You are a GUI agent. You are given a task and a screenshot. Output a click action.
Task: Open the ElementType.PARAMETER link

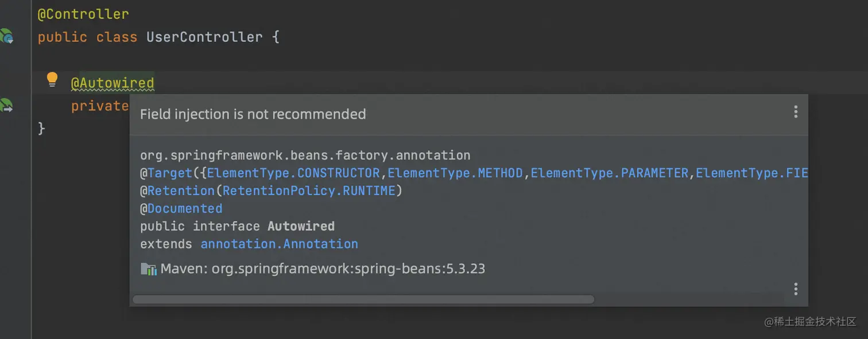[x=609, y=173]
